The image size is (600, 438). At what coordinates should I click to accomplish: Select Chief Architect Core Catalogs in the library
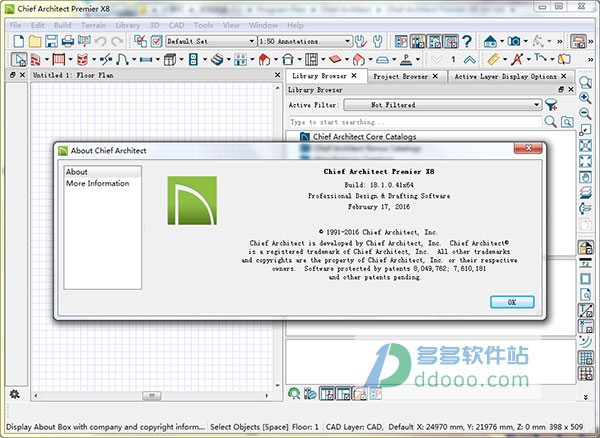coord(364,137)
